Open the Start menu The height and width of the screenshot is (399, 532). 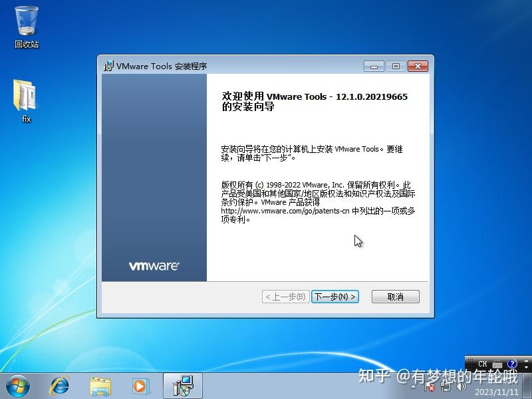coord(17,386)
